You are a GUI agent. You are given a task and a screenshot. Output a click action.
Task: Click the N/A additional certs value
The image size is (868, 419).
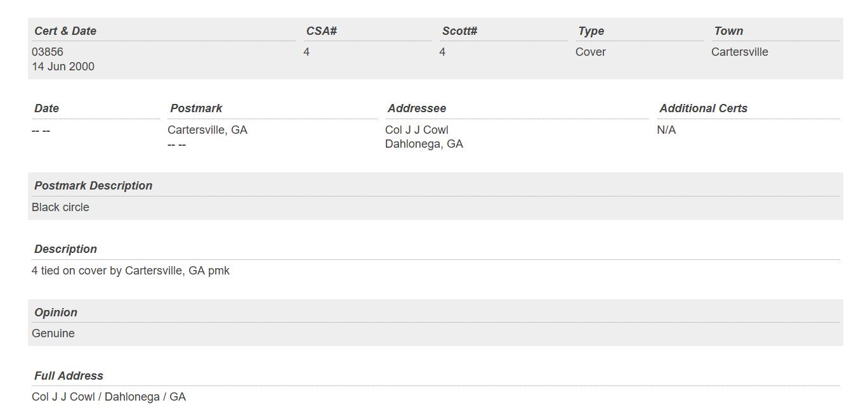[x=666, y=130]
